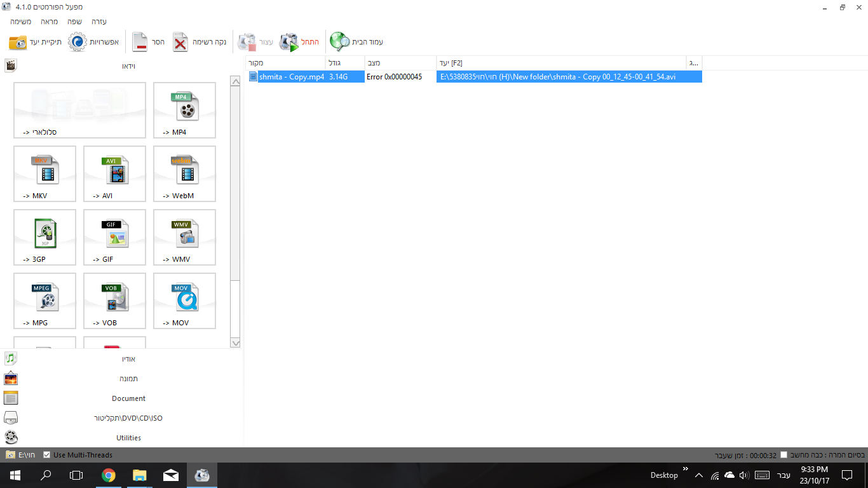This screenshot has height=488, width=868.
Task: Open the Task (משימה) menu
Action: 21,22
